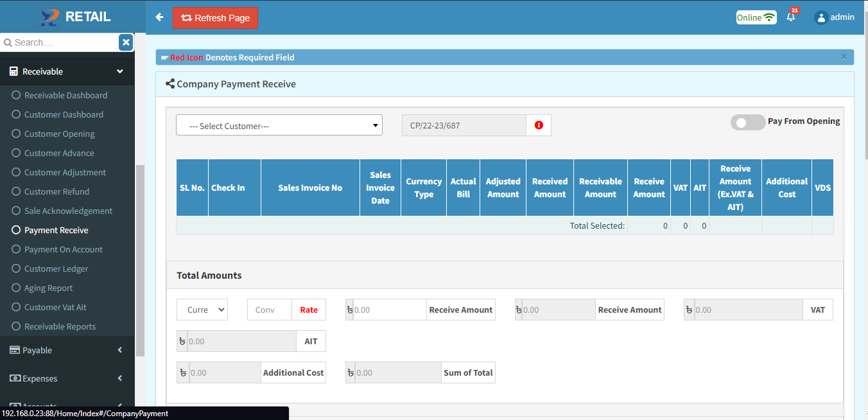
Task: Open the Currency dropdown in Total Amounts
Action: coord(202,310)
